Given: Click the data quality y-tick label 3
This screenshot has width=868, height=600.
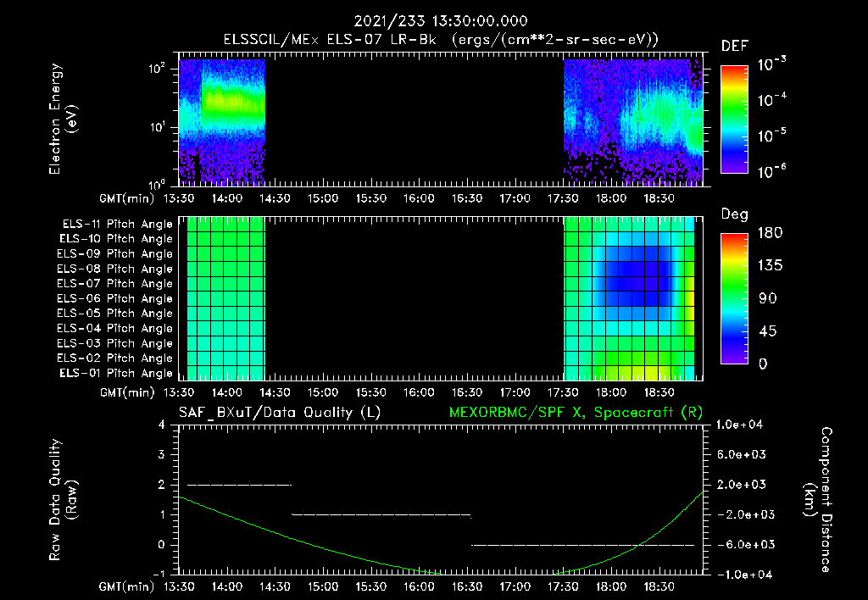Looking at the screenshot, I should (x=161, y=455).
